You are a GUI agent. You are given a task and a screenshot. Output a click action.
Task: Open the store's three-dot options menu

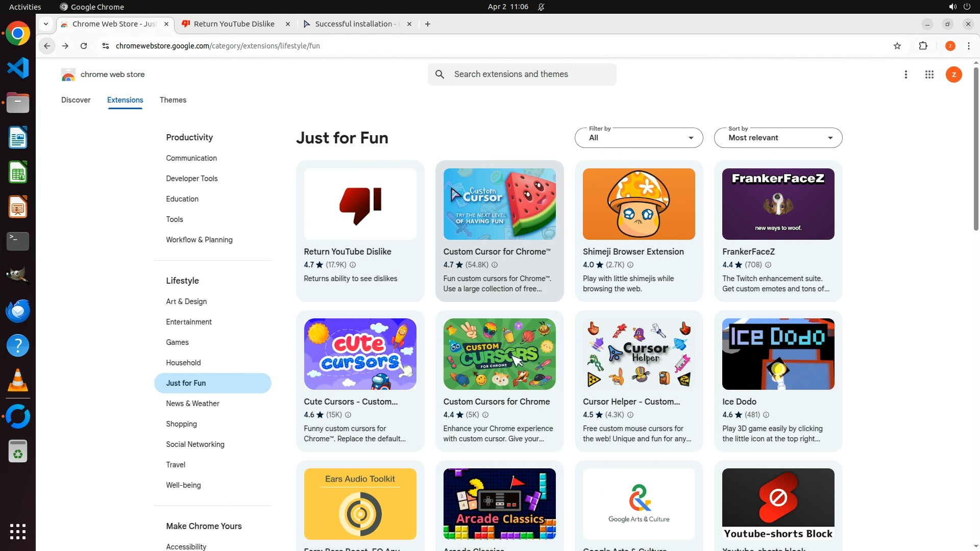click(x=905, y=74)
